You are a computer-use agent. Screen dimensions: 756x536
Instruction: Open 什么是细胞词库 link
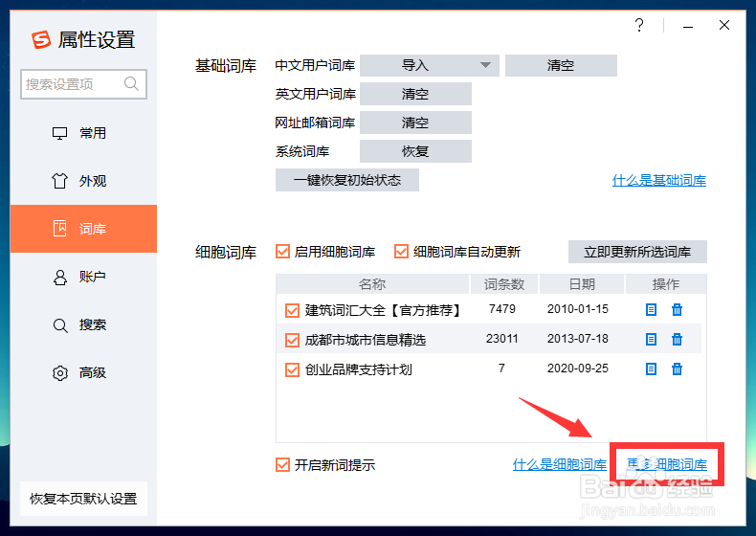(559, 464)
